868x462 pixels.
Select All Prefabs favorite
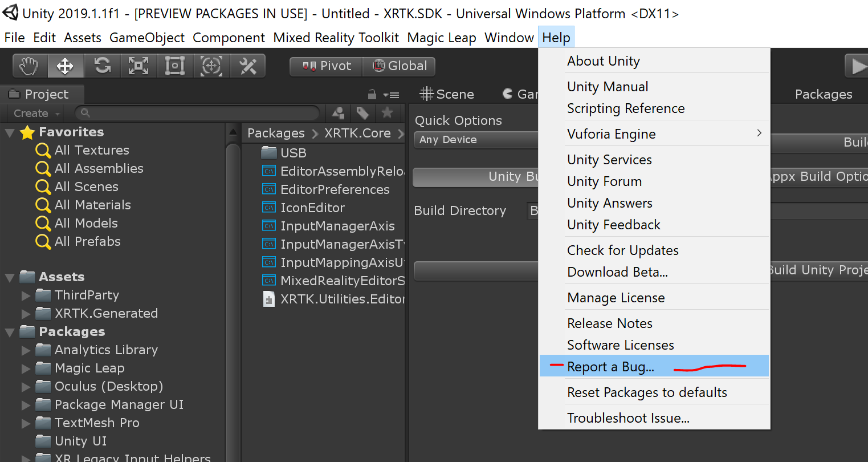click(87, 242)
